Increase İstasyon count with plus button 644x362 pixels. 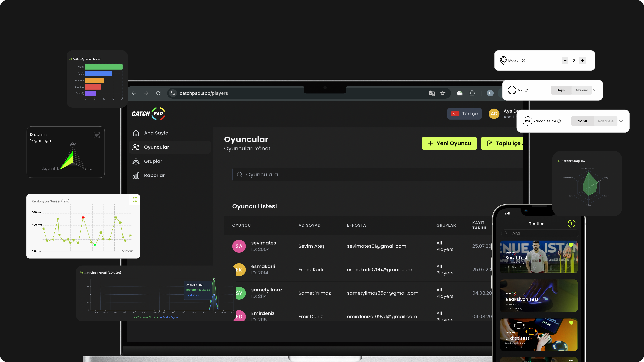click(x=582, y=60)
